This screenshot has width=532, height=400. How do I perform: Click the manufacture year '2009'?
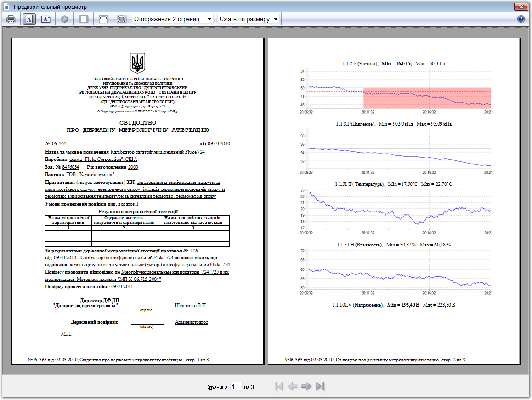click(133, 167)
